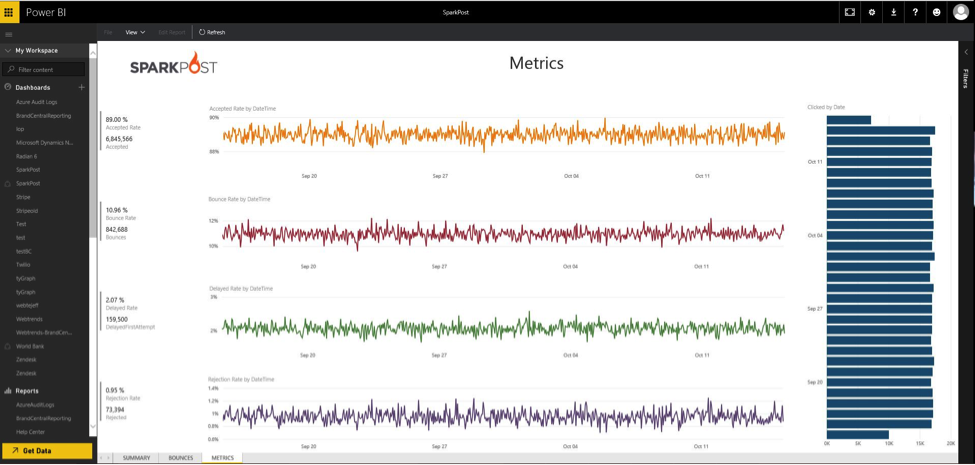Open the Stripeold dashboard
Viewport: 975px width, 465px height.
point(27,210)
